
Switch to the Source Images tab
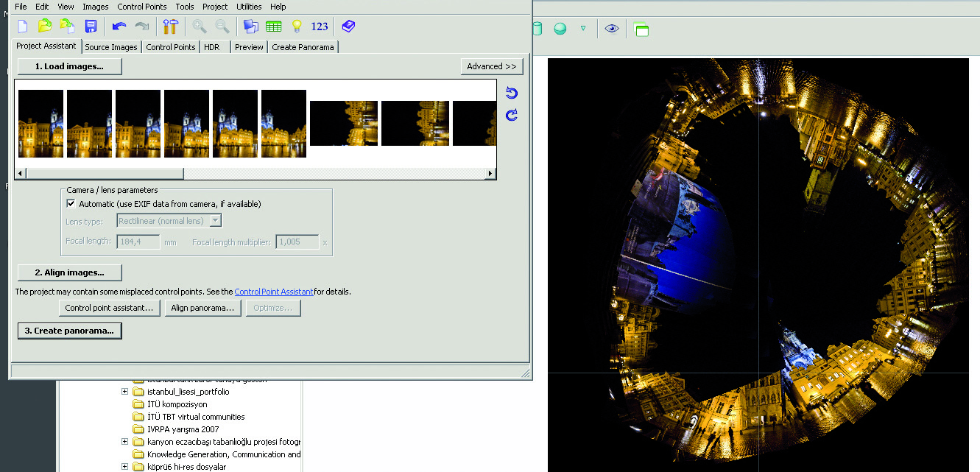[111, 47]
